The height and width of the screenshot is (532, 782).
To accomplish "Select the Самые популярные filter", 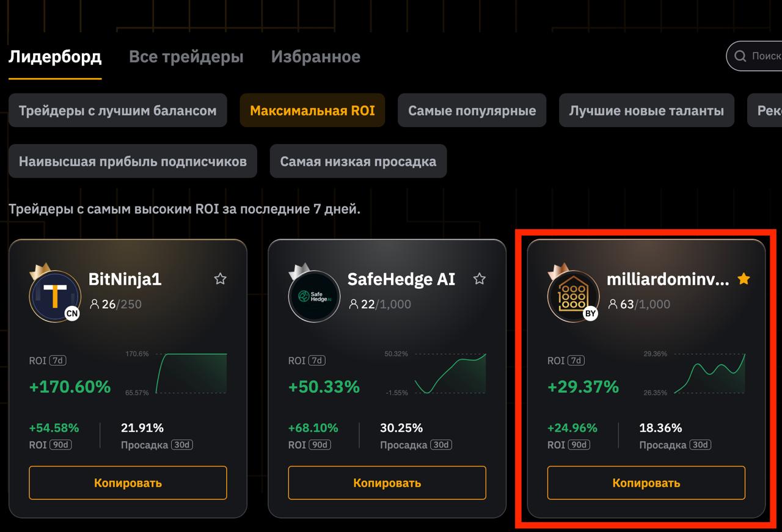I will [x=472, y=111].
